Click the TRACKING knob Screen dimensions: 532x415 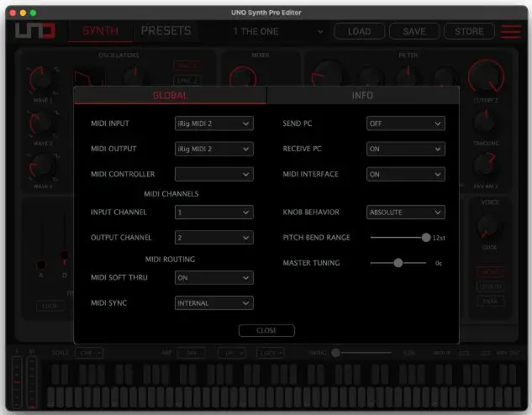pos(486,122)
